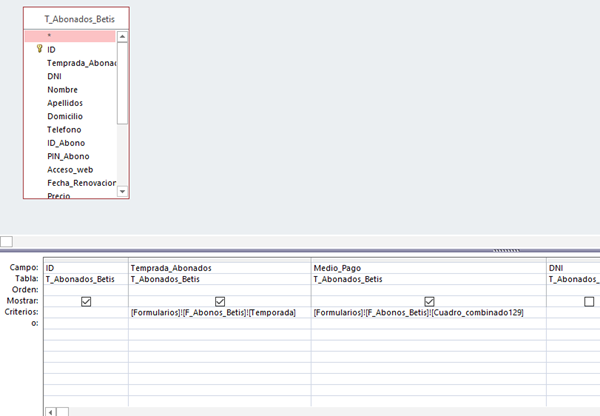600x416 pixels.
Task: Click the T_Abonados_Betis table title bar
Action: point(76,19)
